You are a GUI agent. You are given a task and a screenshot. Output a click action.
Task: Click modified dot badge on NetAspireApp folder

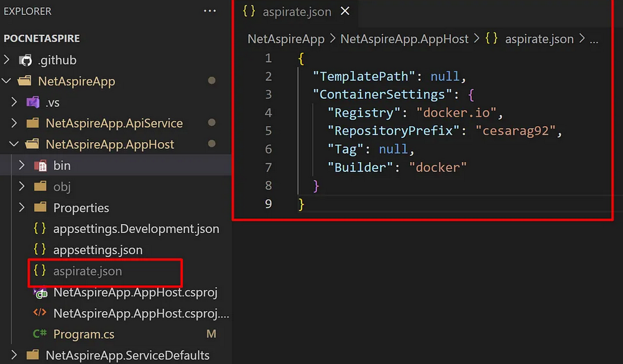[x=212, y=81]
